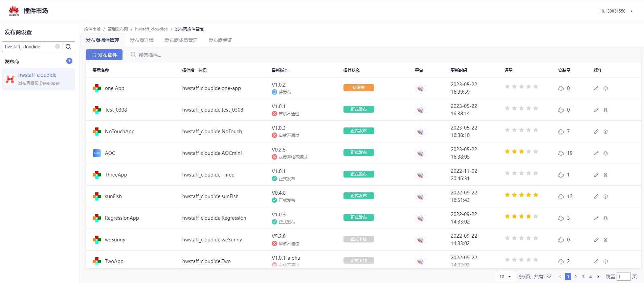
Task: Clear the hwstaff_cloudide search text
Action: click(x=58, y=47)
